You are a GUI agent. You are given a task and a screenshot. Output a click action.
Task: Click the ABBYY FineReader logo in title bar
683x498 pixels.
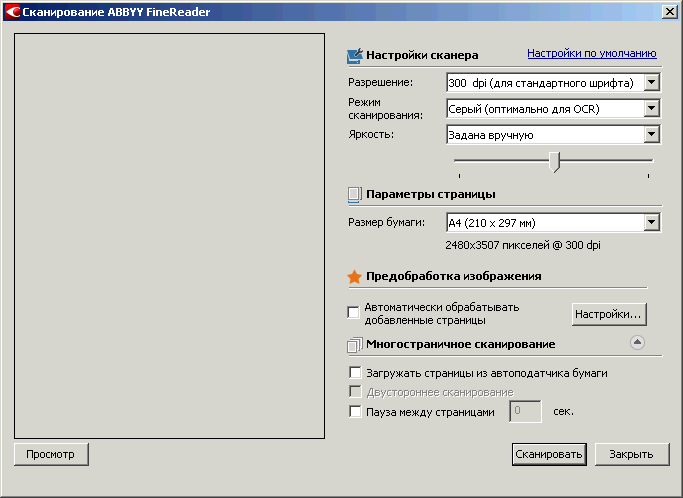[x=12, y=12]
